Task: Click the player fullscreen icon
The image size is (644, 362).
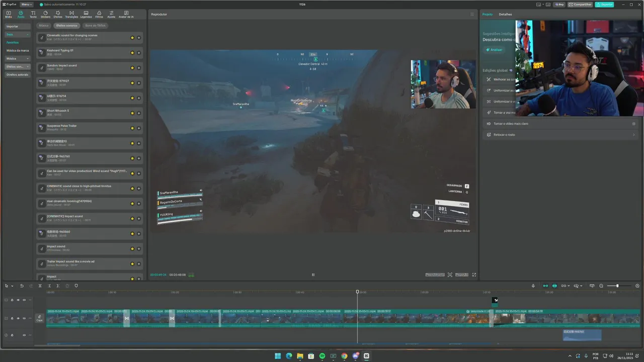Action: pos(474,275)
